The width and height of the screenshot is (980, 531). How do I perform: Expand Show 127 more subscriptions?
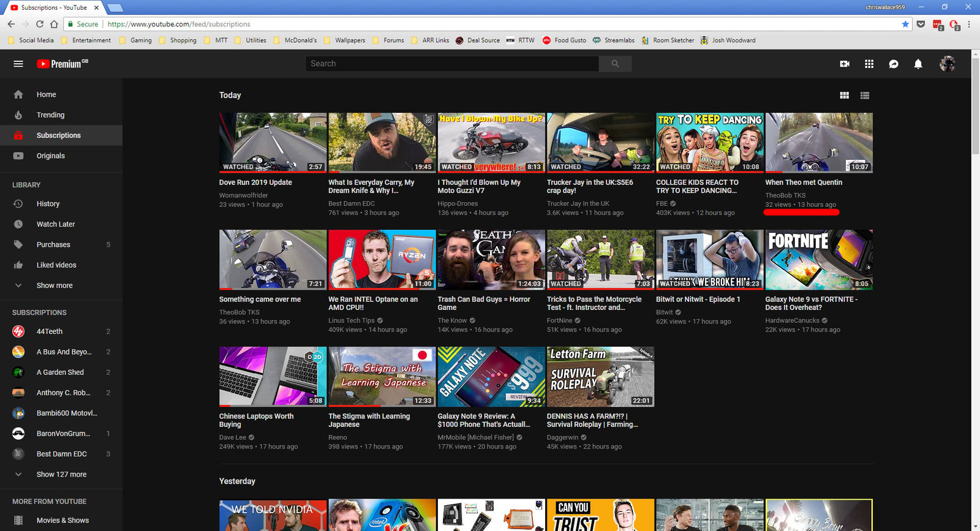click(x=61, y=475)
